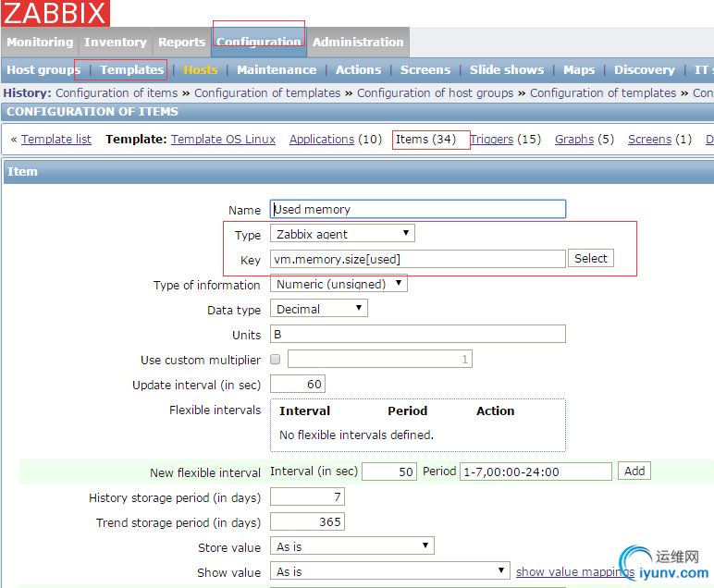Focus the Period field 1-7,00:00-24:00

[535, 472]
